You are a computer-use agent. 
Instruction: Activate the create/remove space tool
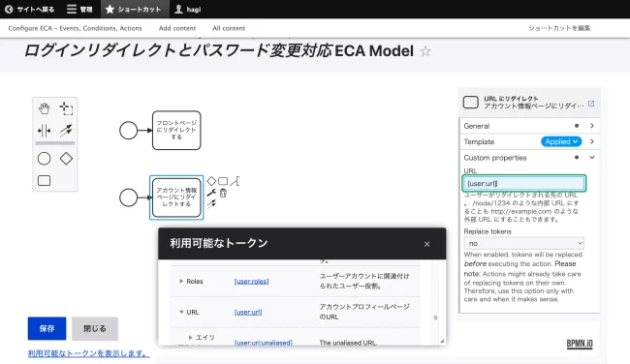point(45,131)
